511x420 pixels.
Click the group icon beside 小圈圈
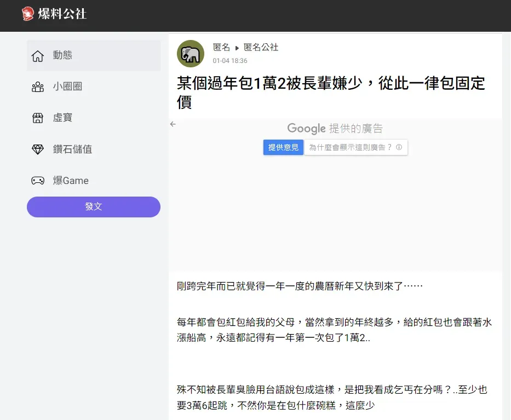[x=37, y=87]
